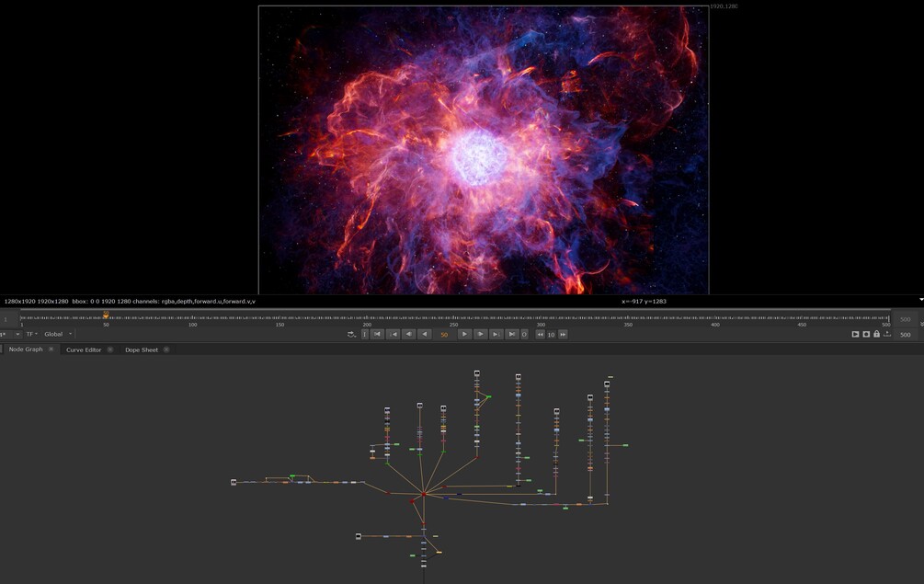Open the triangle menu at viewer bottom-right

(x=921, y=300)
